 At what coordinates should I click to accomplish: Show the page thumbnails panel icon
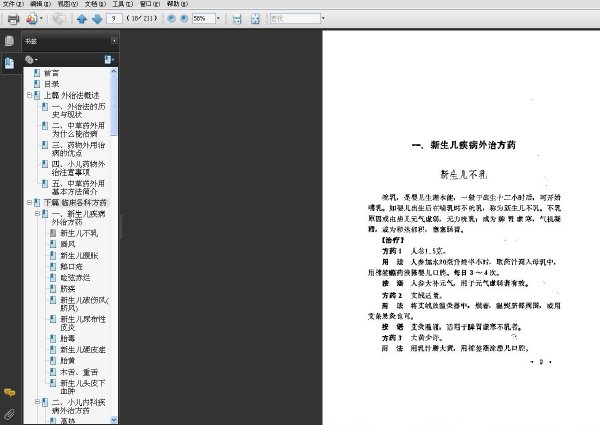click(x=10, y=41)
